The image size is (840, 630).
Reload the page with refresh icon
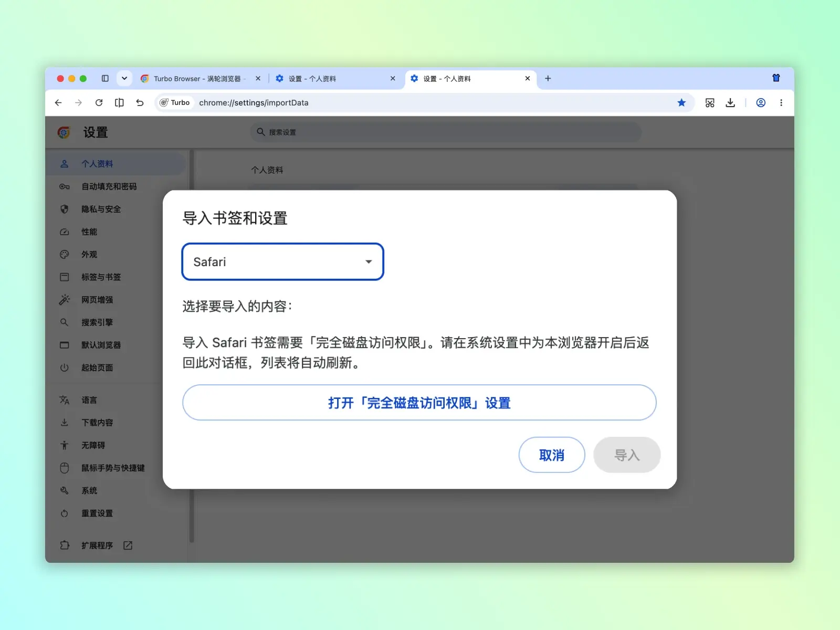coord(99,103)
